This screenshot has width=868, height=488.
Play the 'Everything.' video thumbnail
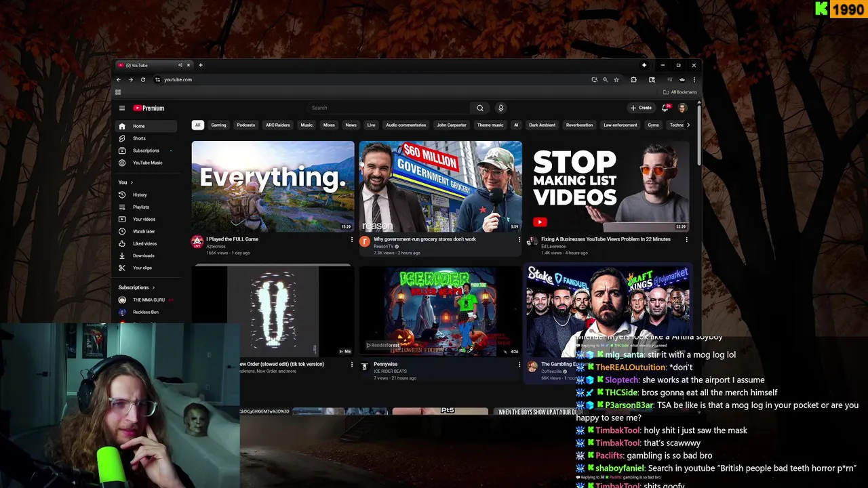click(x=273, y=186)
